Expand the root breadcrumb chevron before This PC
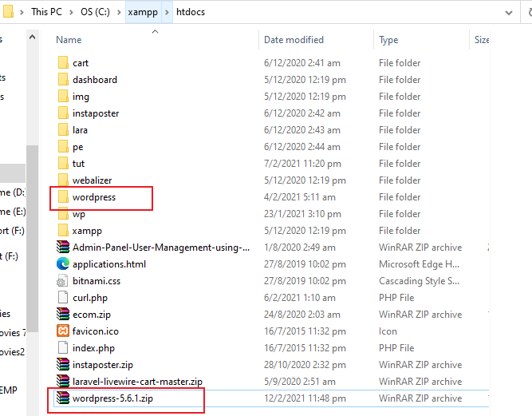The width and height of the screenshot is (532, 416). coord(22,12)
